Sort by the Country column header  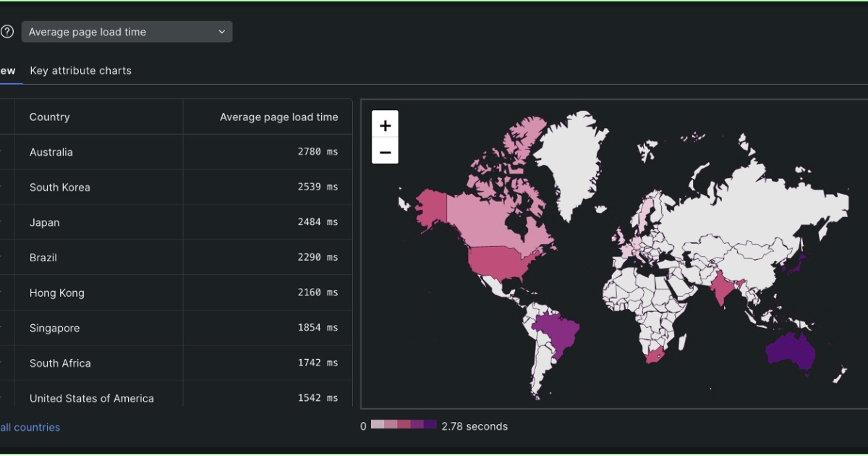49,117
